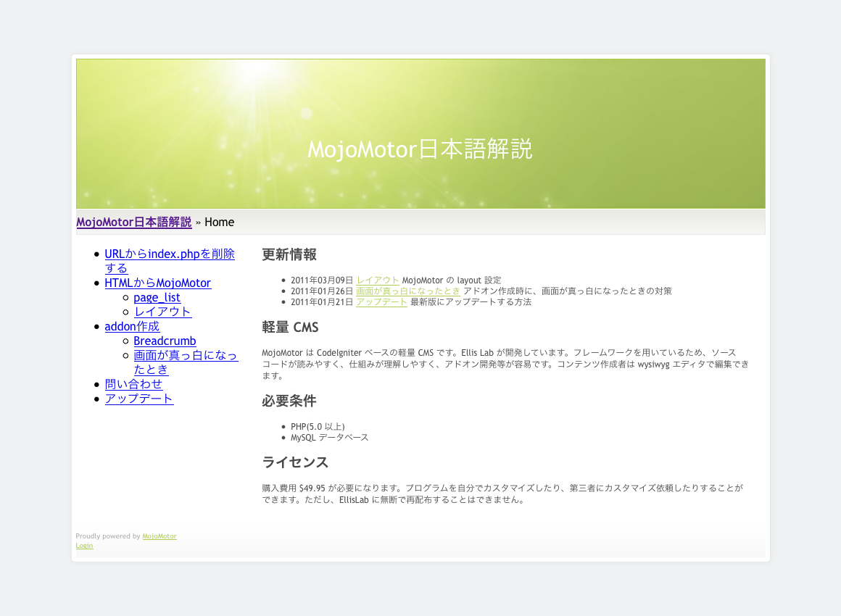
Task: Click the 購入費用 $49.95 license paragraph
Action: [502, 494]
